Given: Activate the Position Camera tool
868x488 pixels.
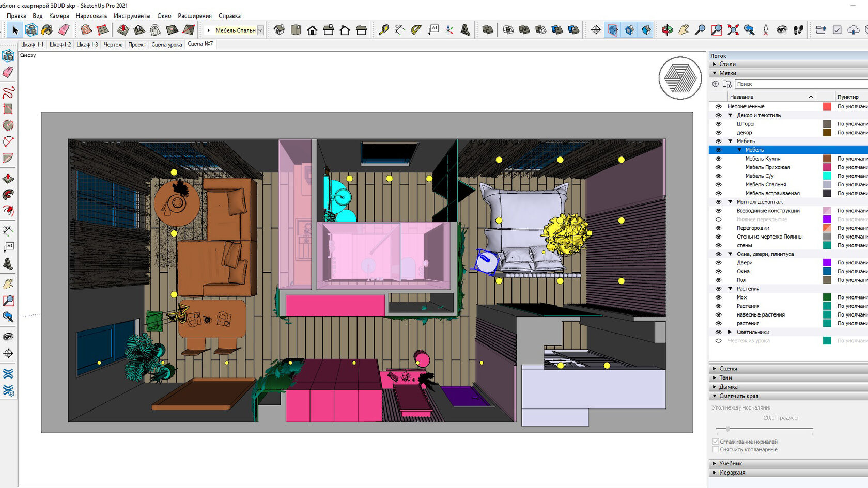Looking at the screenshot, I should 766,30.
